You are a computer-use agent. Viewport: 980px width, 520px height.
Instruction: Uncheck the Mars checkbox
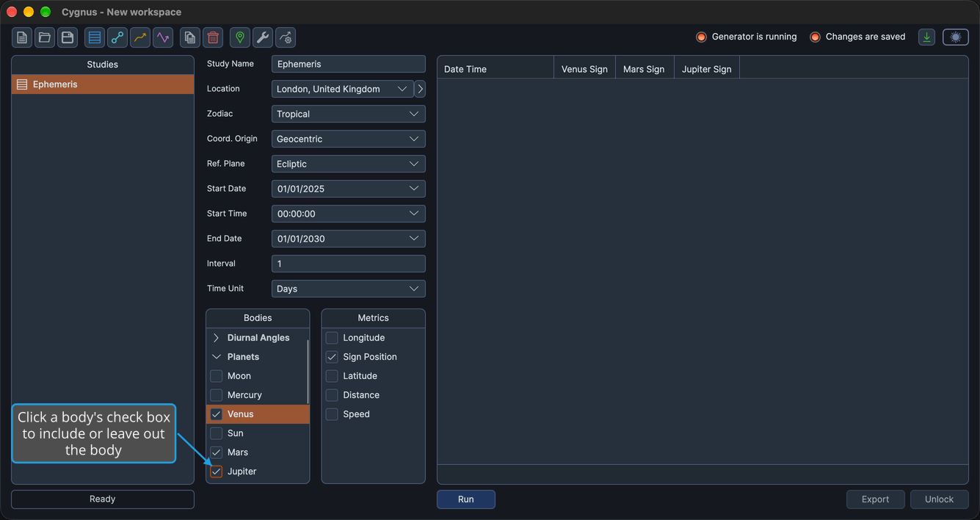click(217, 452)
